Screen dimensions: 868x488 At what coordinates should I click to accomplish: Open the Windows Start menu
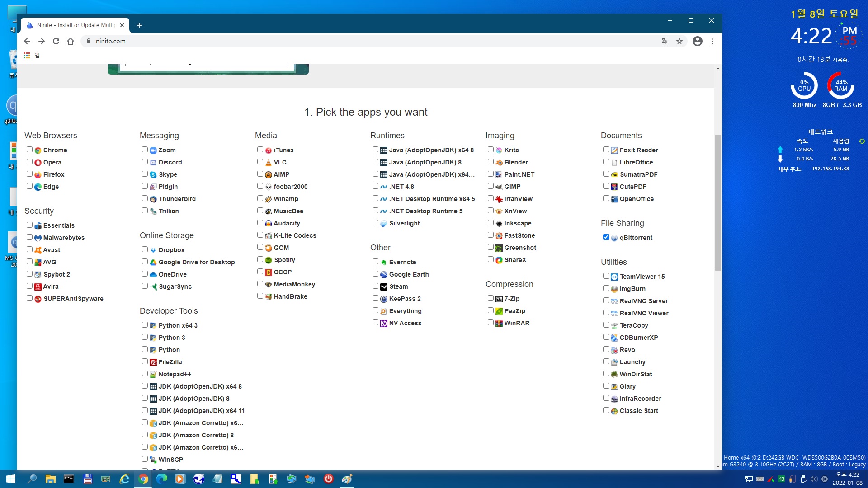click(x=11, y=479)
